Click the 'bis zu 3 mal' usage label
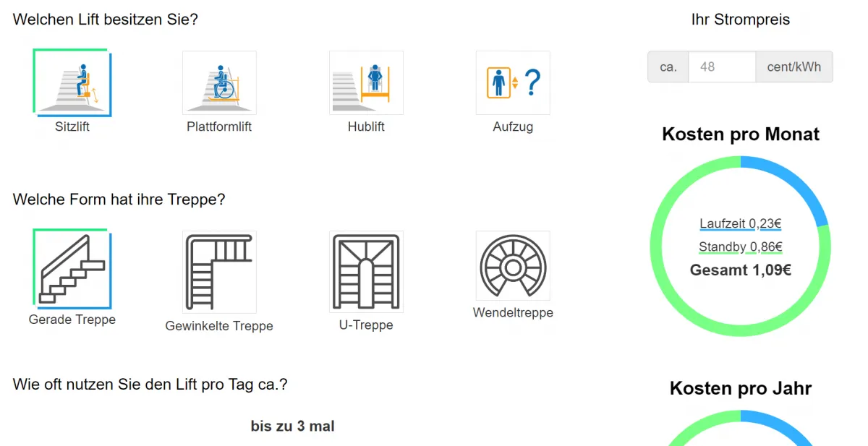 [x=293, y=426]
